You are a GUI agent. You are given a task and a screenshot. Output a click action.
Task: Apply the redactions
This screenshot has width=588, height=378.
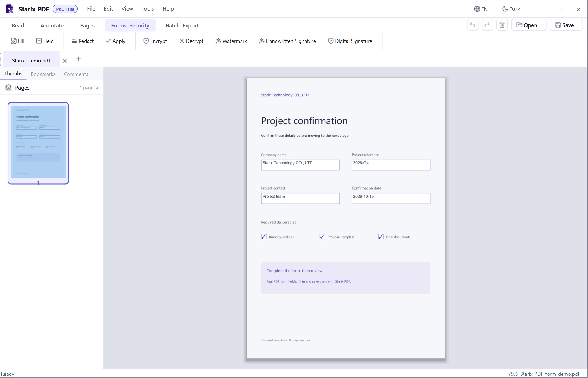[x=115, y=41]
